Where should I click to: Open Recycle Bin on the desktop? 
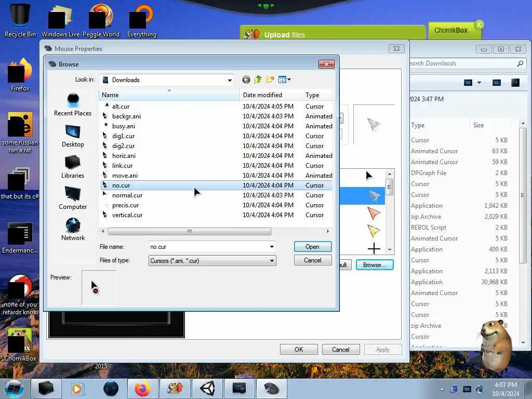pos(20,20)
